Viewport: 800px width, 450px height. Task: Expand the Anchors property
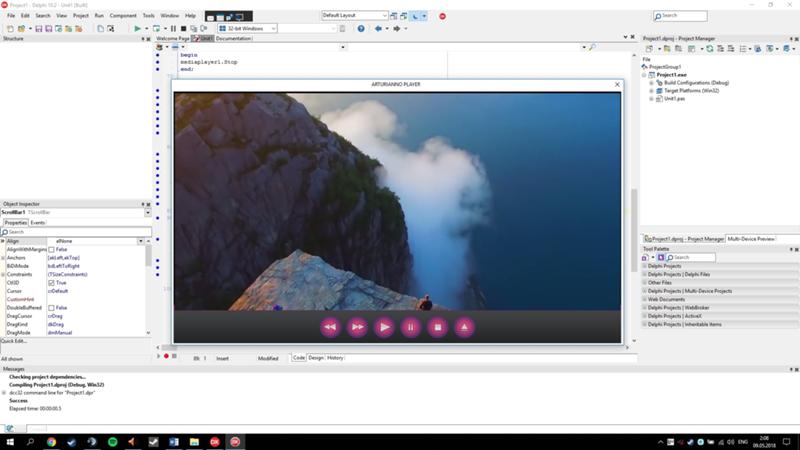(x=3, y=258)
